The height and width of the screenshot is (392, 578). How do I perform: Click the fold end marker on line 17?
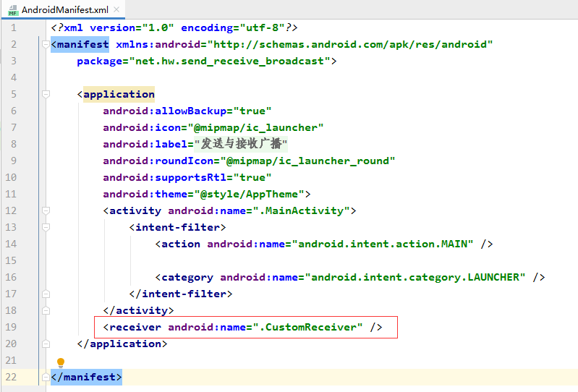pyautogui.click(x=46, y=294)
